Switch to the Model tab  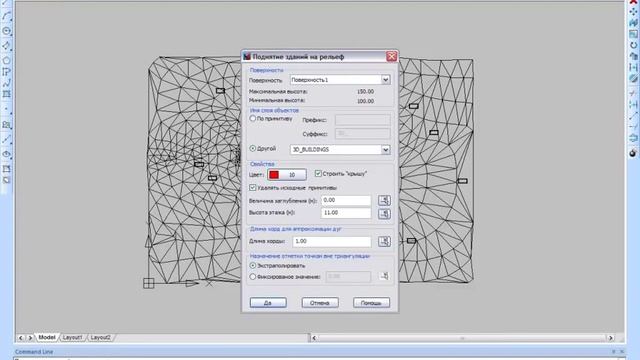(47, 338)
